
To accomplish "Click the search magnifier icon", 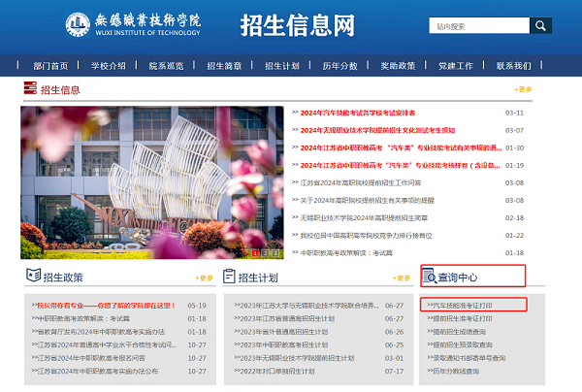I will [539, 25].
